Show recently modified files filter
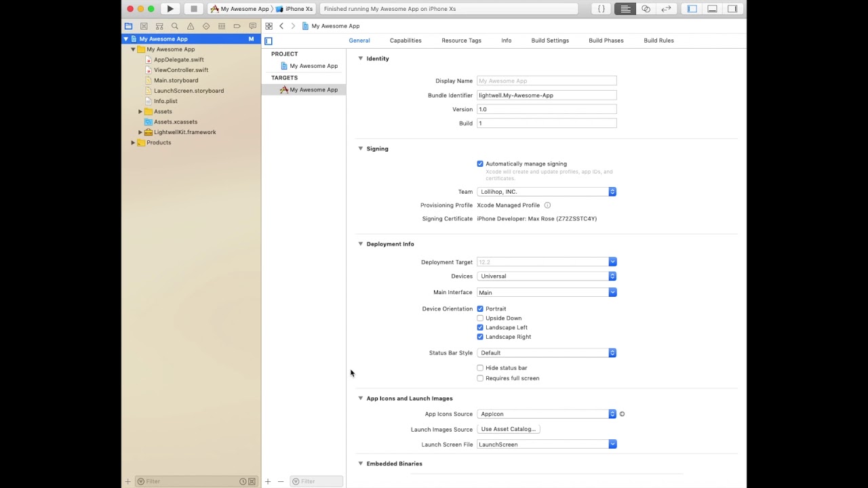The width and height of the screenshot is (868, 488). coord(243,481)
